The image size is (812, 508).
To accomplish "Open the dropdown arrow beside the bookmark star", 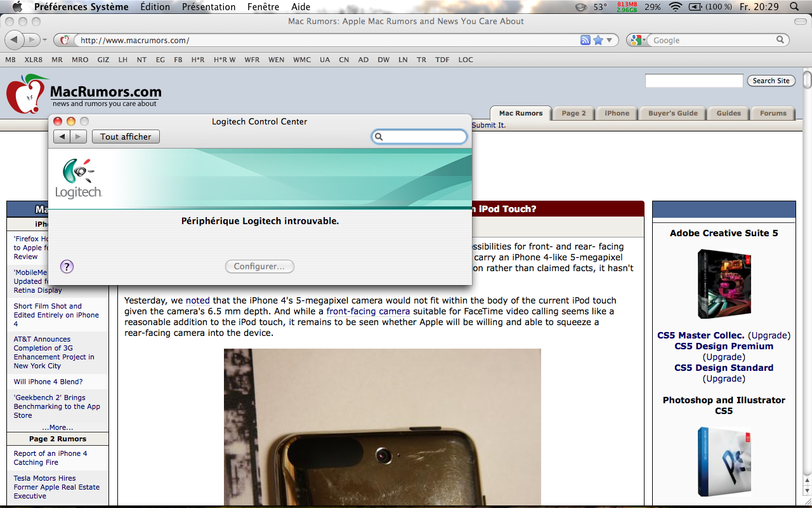I will [x=610, y=40].
